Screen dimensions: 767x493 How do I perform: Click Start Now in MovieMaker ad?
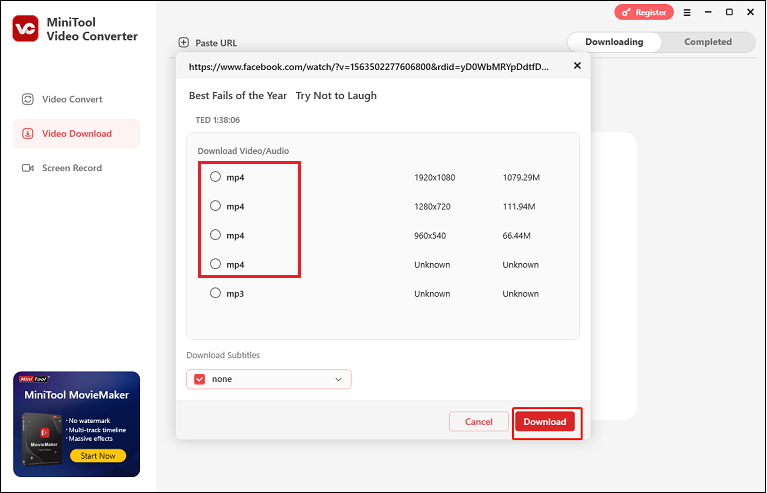[98, 456]
